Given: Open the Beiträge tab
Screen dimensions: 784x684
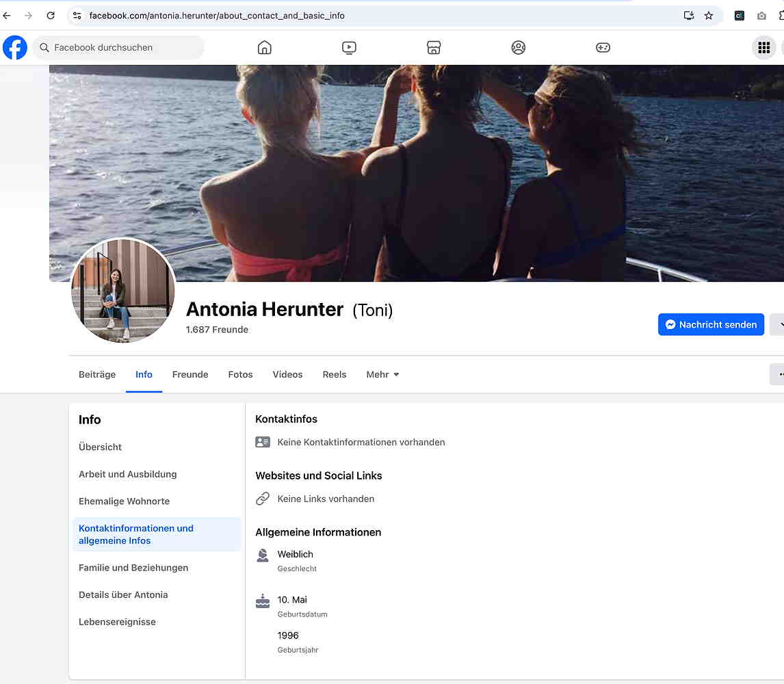Looking at the screenshot, I should point(97,375).
